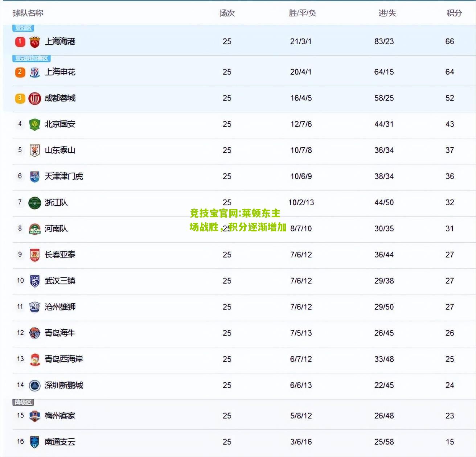The width and height of the screenshot is (476, 457).
Task: Click the 浙江队 green circular logo
Action: (x=34, y=203)
